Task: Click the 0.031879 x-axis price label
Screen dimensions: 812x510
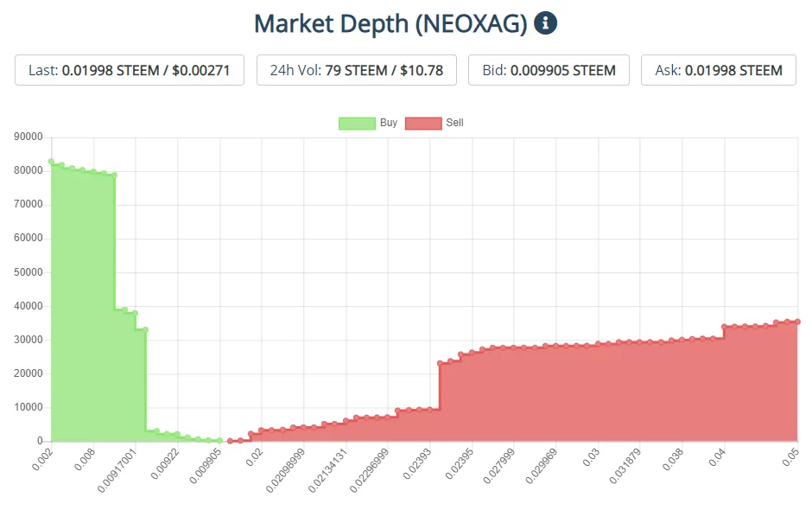Action: pyautogui.click(x=625, y=466)
